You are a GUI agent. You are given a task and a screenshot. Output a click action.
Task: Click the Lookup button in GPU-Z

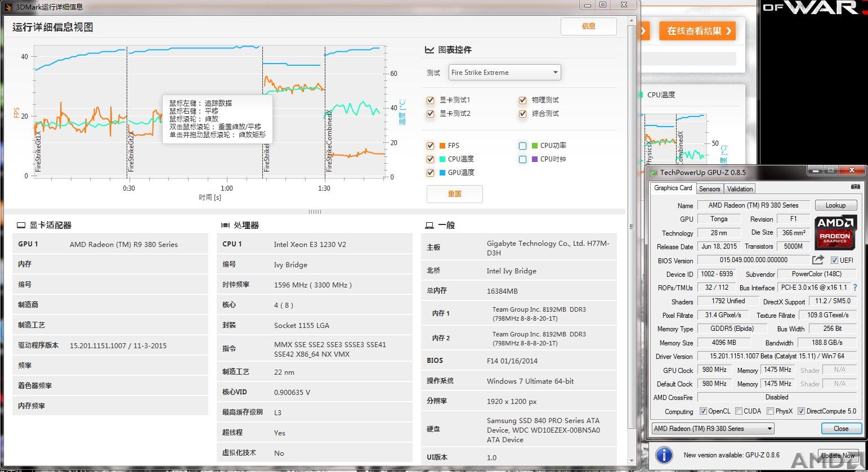pyautogui.click(x=835, y=205)
